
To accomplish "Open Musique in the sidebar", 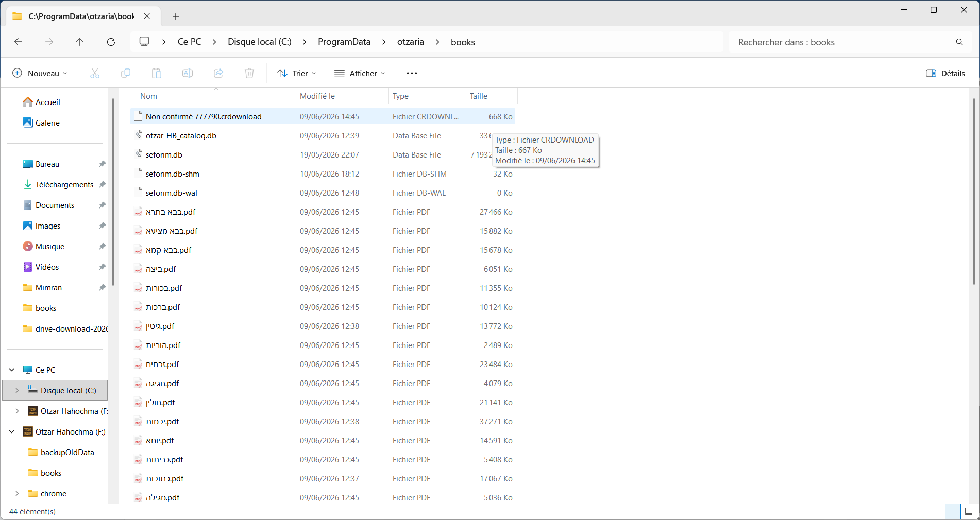I will pos(44,246).
